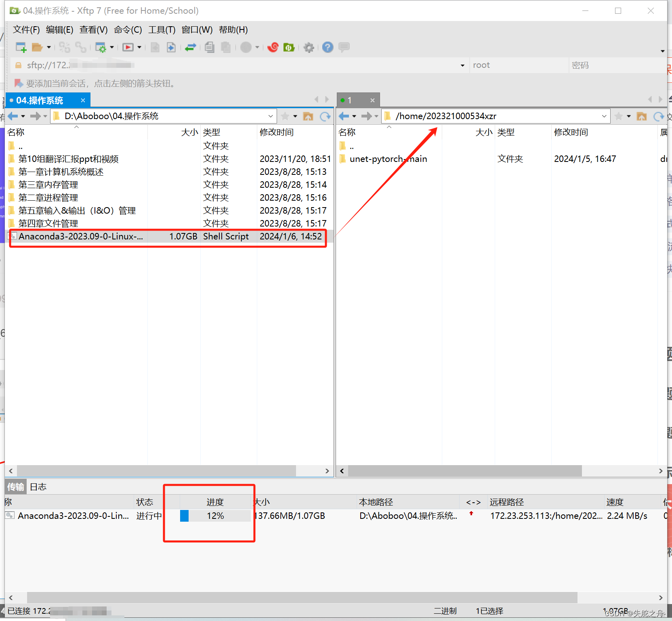
Task: Click the New Session toolbar icon
Action: pyautogui.click(x=21, y=47)
